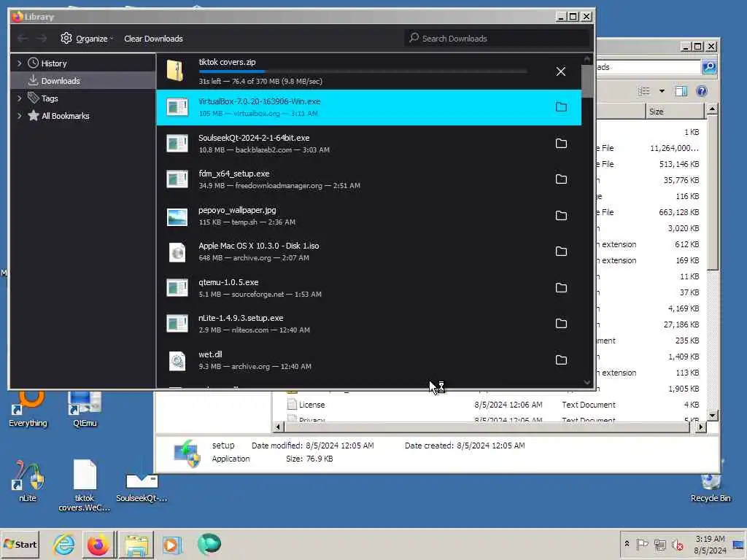
Task: Show fdm_x64_setup.exe in folder
Action: [x=561, y=179]
